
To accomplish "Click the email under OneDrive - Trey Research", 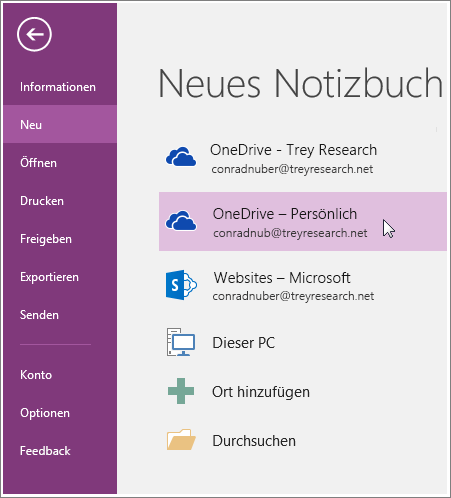I will pos(292,169).
